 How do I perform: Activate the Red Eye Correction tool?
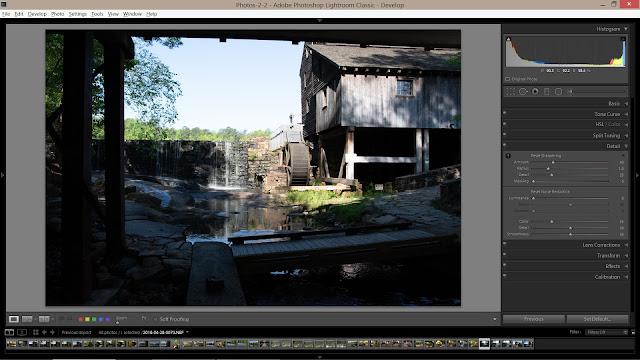535,92
